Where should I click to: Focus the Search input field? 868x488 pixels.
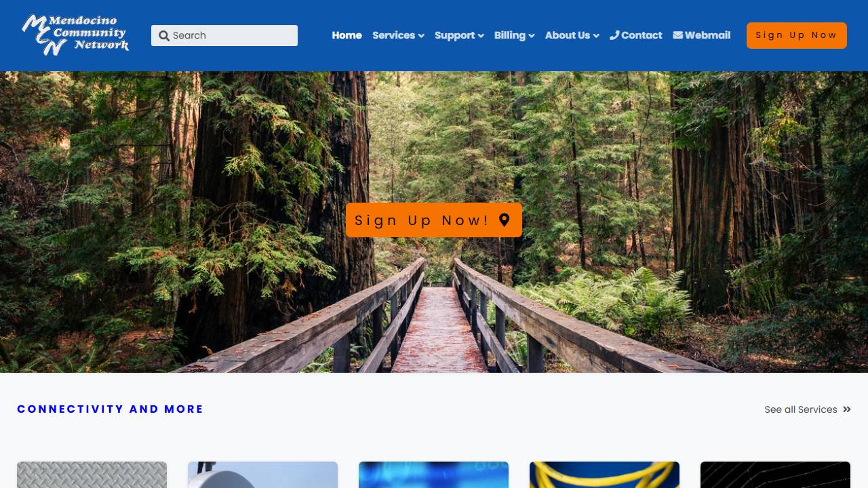[x=224, y=35]
